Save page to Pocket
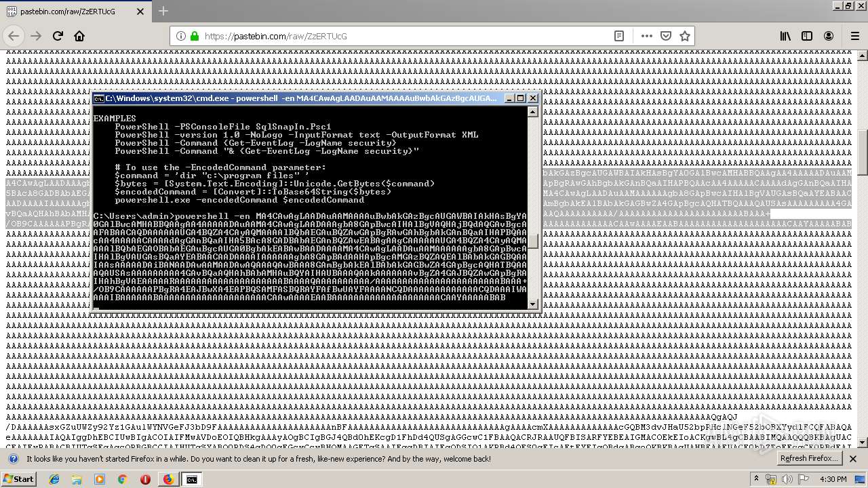Image resolution: width=868 pixels, height=488 pixels. coord(666,36)
